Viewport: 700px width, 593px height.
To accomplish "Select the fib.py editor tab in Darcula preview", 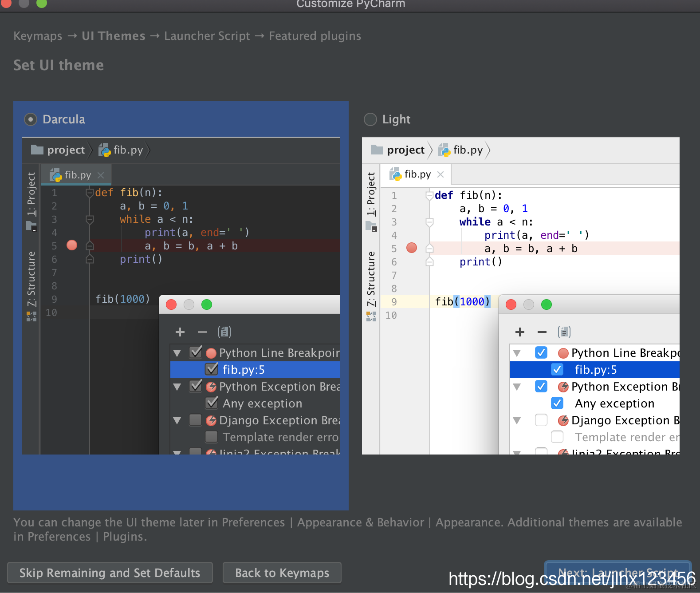I will pyautogui.click(x=76, y=175).
